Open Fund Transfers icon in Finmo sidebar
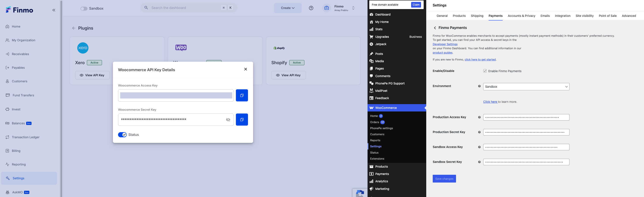Viewport: 644px width, 197px height. [8, 95]
